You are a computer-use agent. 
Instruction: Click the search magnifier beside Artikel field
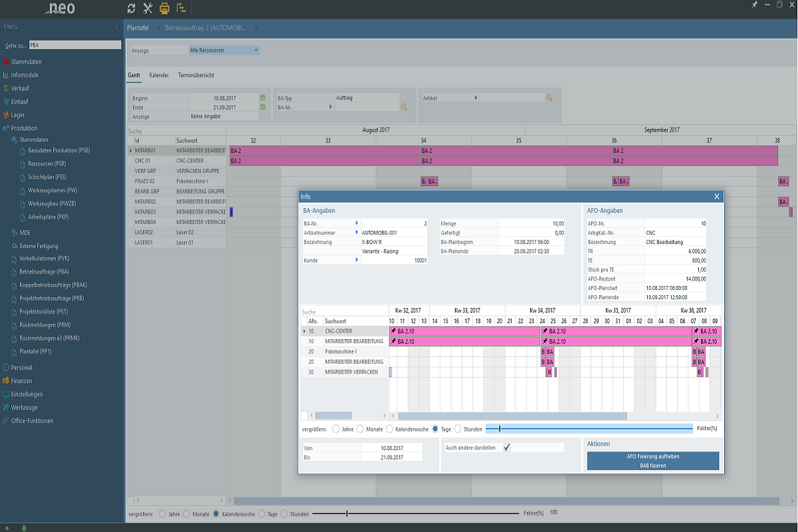(x=549, y=97)
